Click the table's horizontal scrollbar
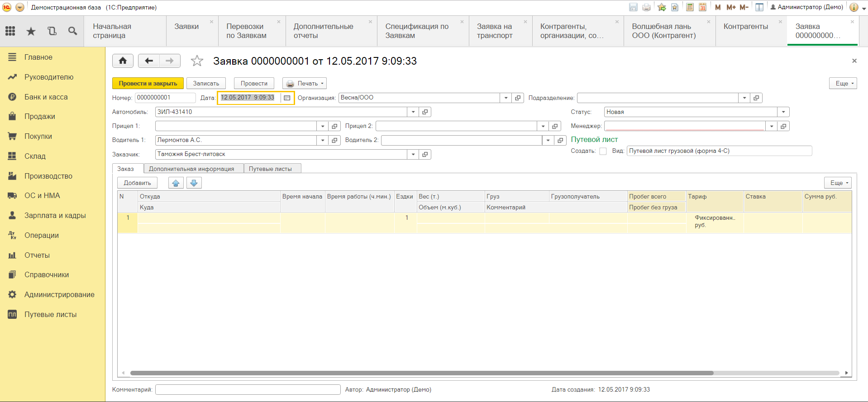 coord(421,373)
